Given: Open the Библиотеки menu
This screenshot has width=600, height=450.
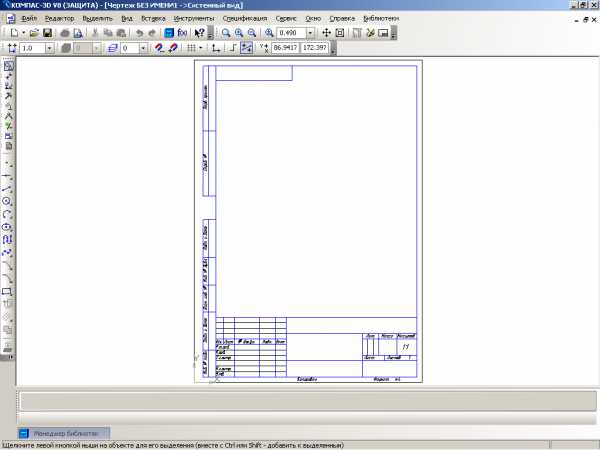Looking at the screenshot, I should pos(381,18).
